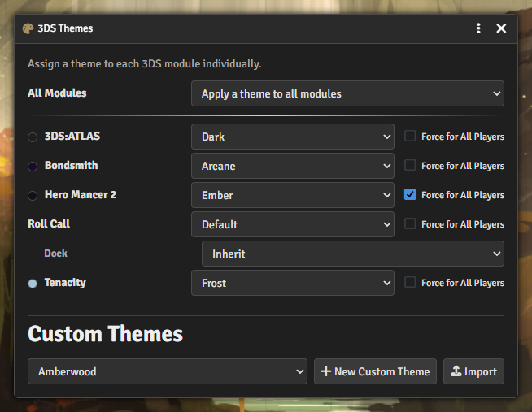Open the Dock theme dropdown showing Inherit
The height and width of the screenshot is (412, 532).
(353, 254)
